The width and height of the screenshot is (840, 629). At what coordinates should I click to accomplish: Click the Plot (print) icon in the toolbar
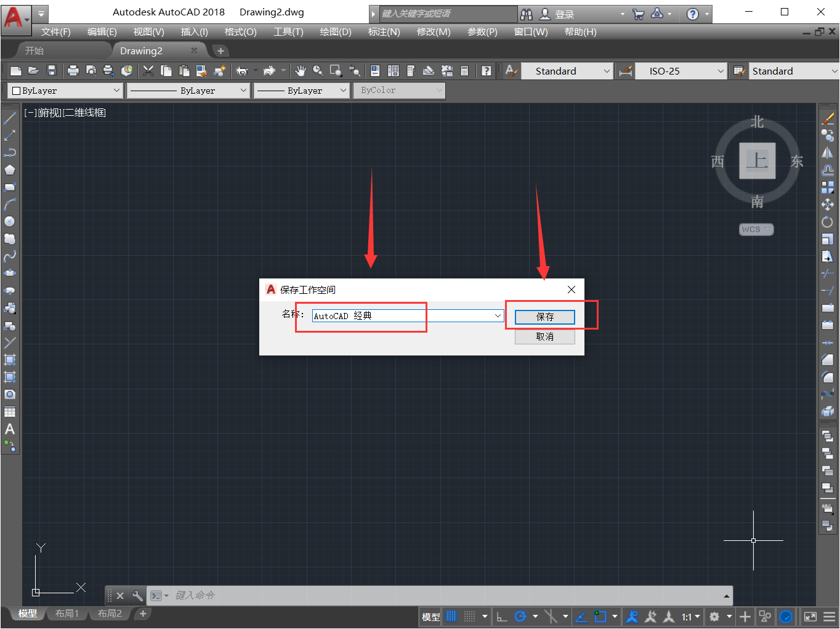73,70
